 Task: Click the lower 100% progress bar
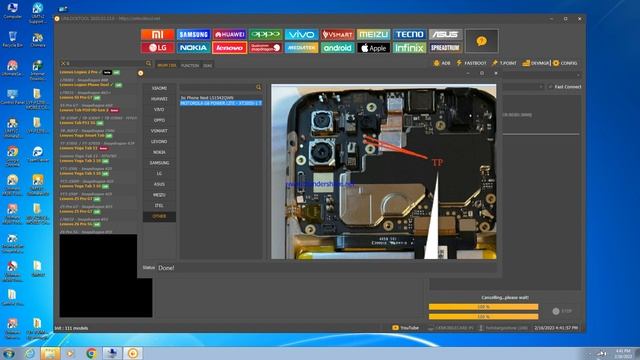coord(483,316)
